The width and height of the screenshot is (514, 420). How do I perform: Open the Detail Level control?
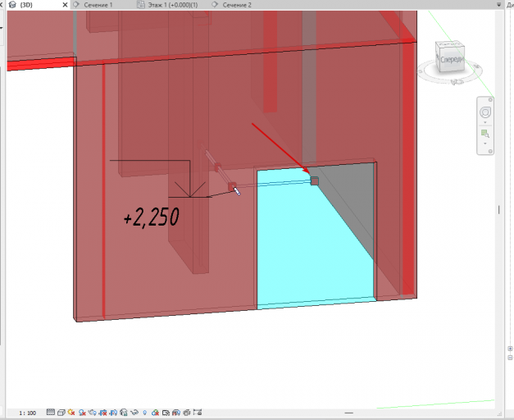click(51, 412)
